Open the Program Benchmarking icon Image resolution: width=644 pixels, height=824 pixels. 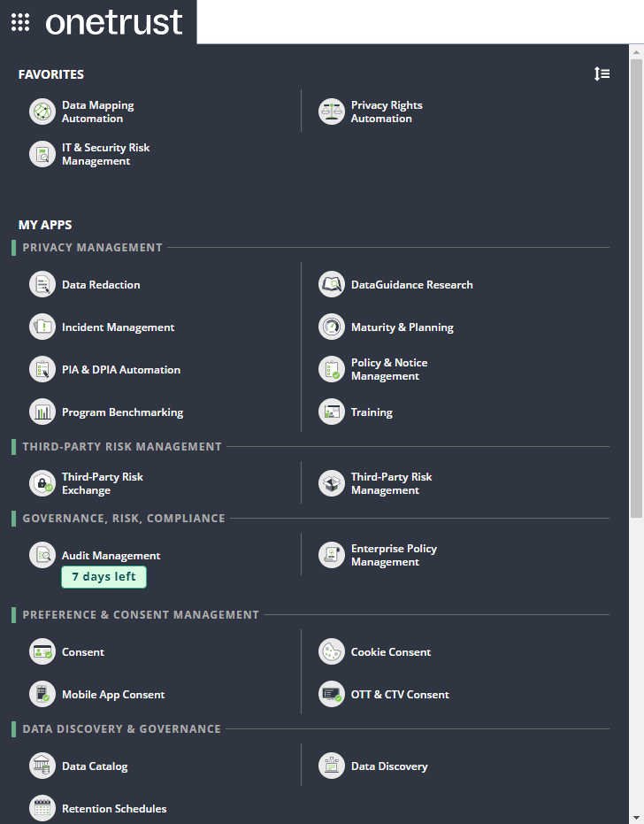[x=42, y=412]
